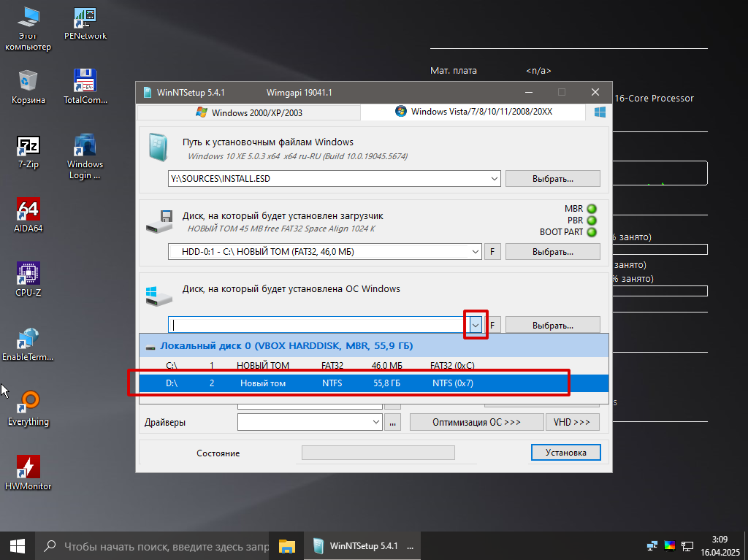Click Локальный диск 0 VBOX HARDDISK header
Image resolution: width=748 pixels, height=560 pixels.
373,345
